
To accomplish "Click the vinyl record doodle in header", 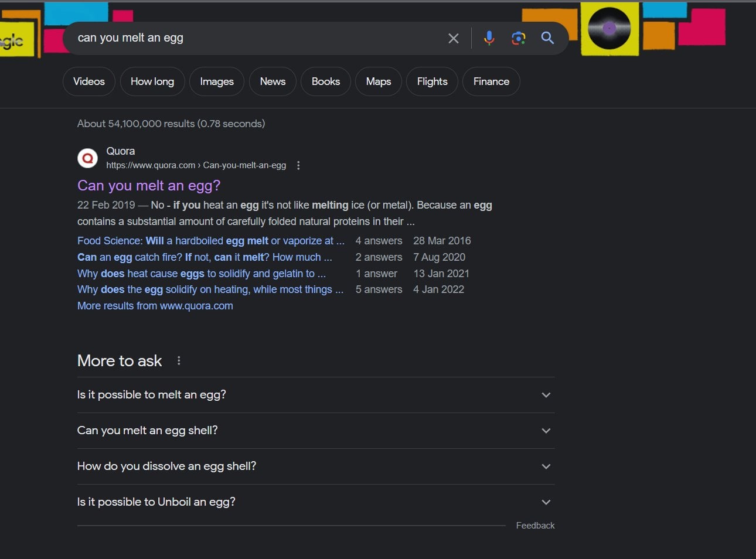I will tap(609, 28).
